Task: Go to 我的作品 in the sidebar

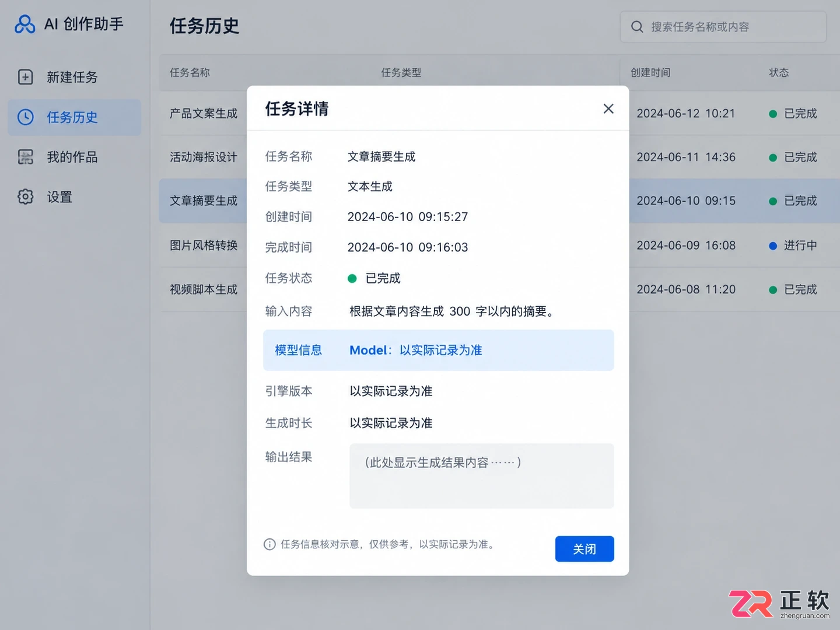Action: (x=74, y=157)
